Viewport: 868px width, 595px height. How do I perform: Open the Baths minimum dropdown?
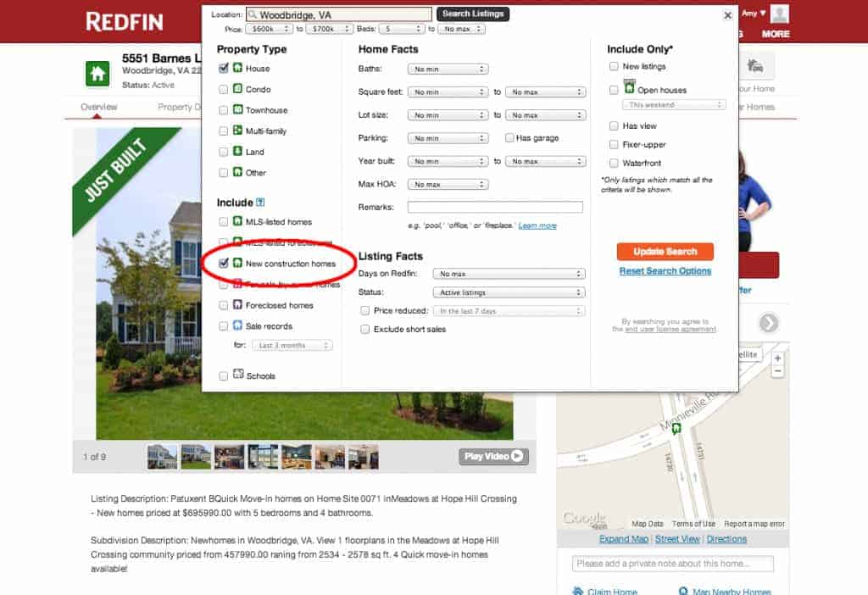point(448,70)
